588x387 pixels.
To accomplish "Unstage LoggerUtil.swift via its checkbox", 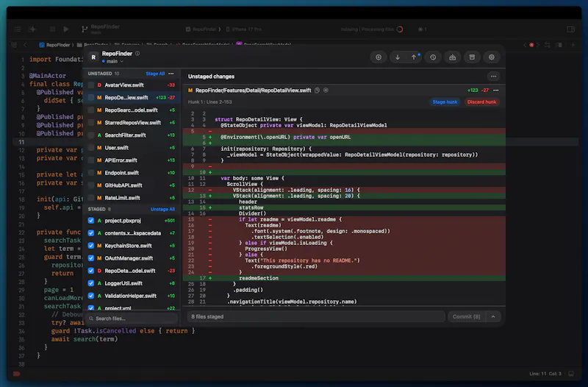I will (91, 283).
